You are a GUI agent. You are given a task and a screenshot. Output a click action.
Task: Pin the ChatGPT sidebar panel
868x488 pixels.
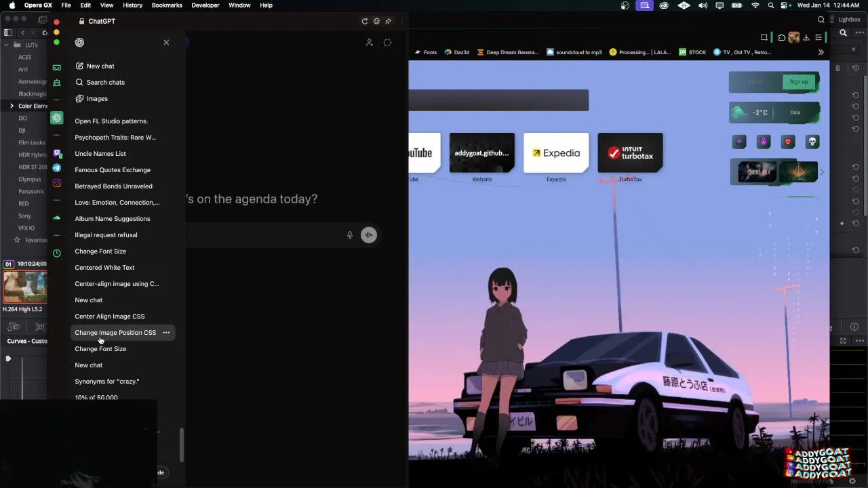click(388, 21)
